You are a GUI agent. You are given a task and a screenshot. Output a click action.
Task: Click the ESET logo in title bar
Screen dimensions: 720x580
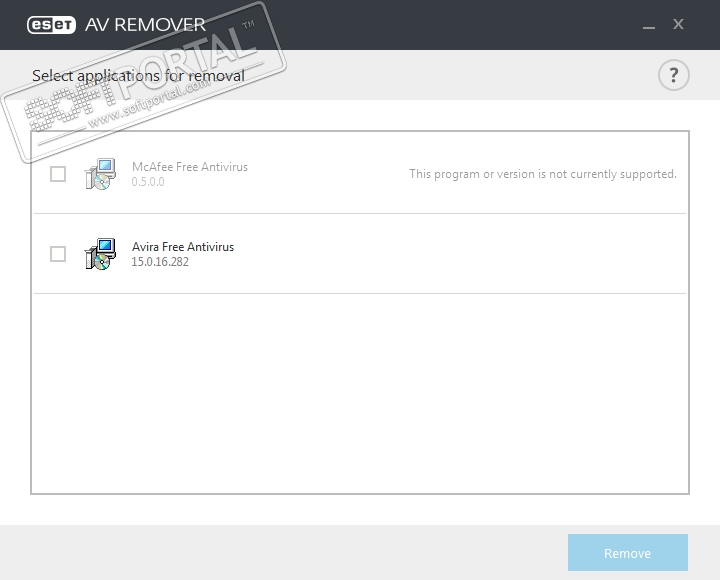point(51,25)
